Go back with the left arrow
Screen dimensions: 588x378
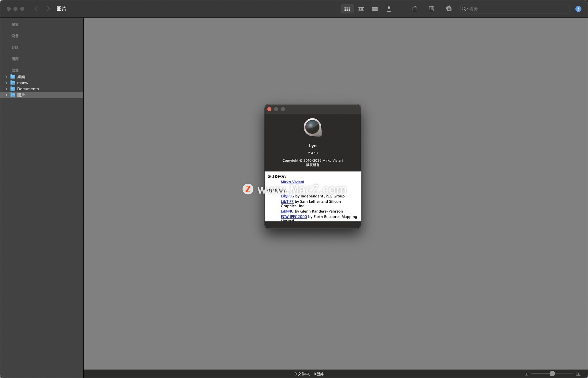coord(36,9)
